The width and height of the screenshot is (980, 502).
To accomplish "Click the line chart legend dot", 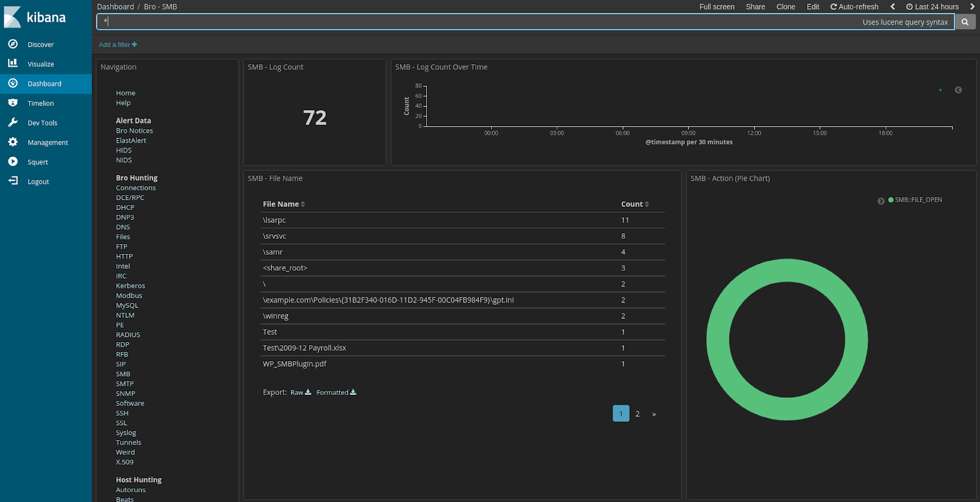I will click(x=940, y=90).
